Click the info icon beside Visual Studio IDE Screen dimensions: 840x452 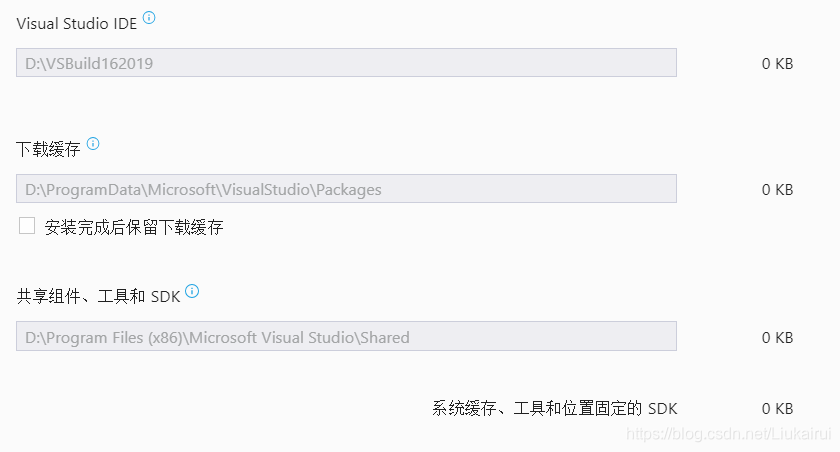point(149,18)
